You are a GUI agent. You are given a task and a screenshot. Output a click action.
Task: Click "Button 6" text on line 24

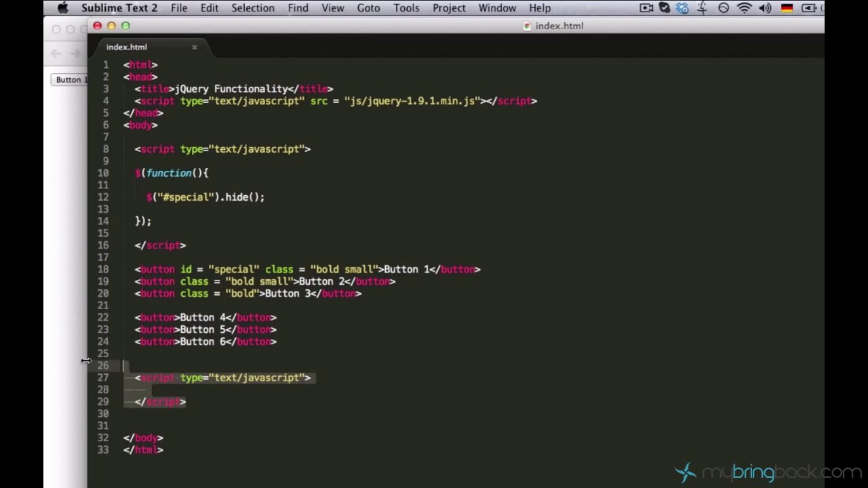pyautogui.click(x=203, y=342)
